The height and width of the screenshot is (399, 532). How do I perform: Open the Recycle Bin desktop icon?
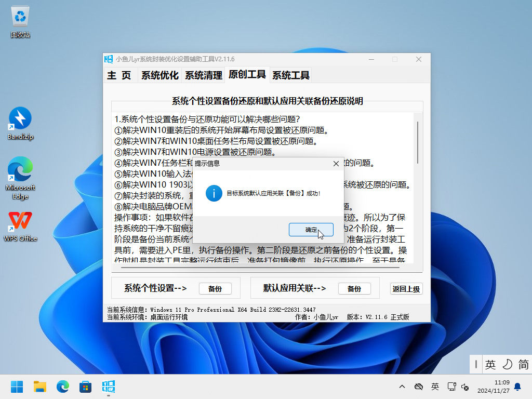click(x=20, y=22)
